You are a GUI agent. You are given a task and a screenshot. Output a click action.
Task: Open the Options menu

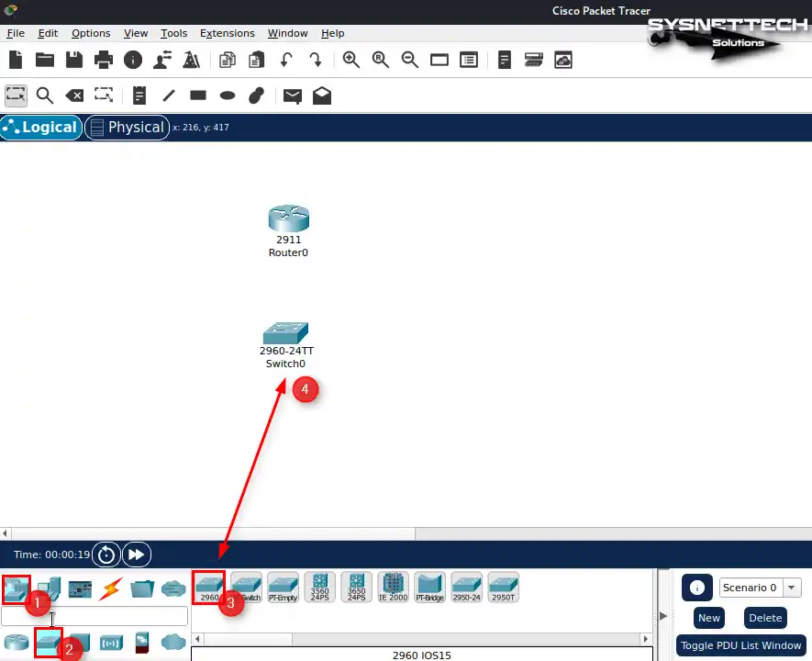pyautogui.click(x=91, y=33)
